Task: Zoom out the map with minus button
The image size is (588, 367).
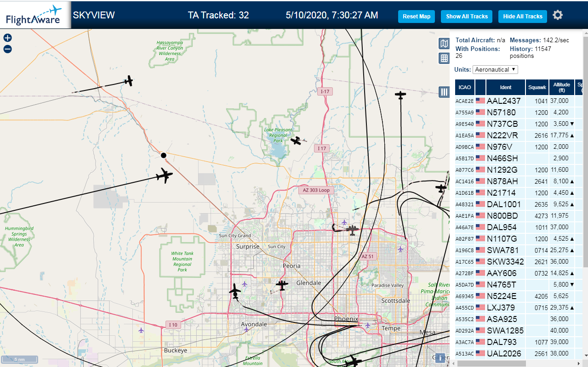Action: click(x=7, y=49)
